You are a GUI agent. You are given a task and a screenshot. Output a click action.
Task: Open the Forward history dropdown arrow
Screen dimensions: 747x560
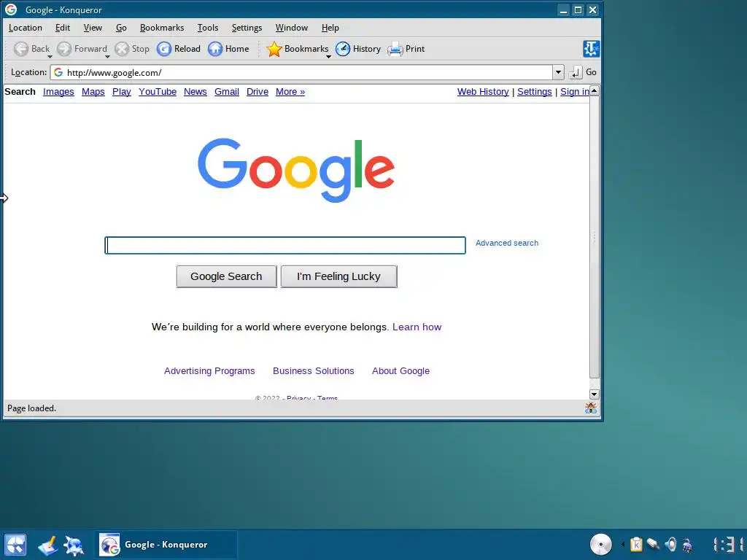[107, 57]
